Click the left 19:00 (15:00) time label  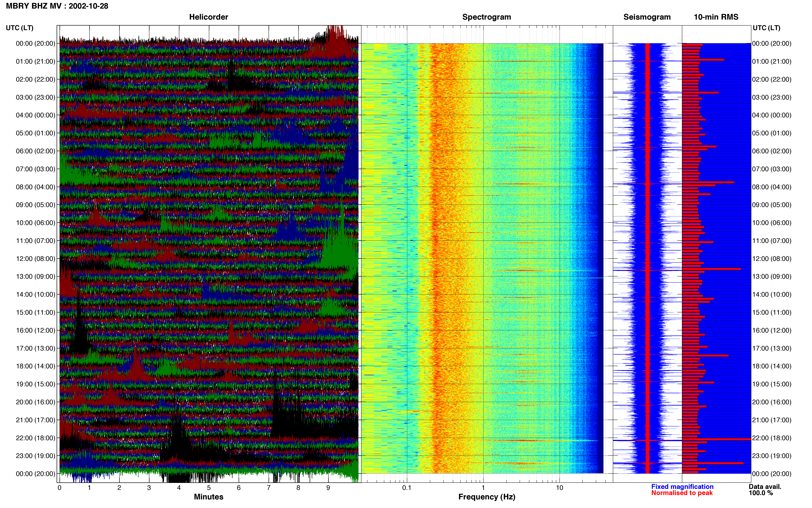[x=36, y=384]
